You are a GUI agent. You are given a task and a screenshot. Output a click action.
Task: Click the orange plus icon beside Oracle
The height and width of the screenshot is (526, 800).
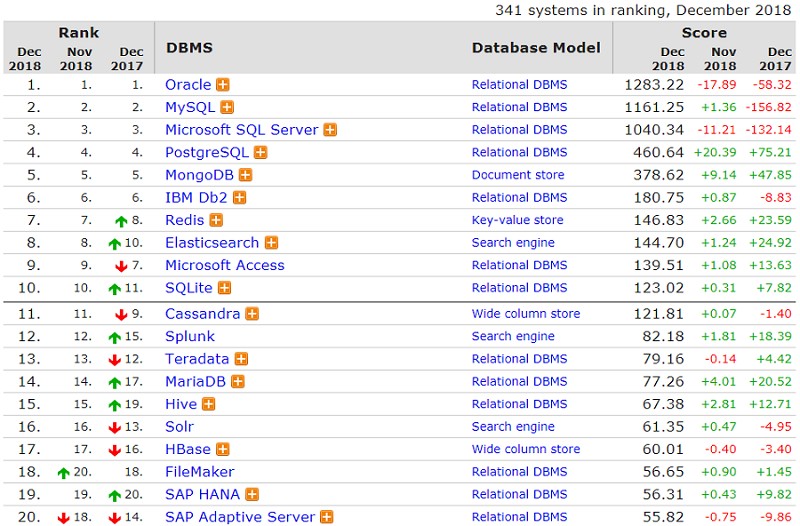223,85
